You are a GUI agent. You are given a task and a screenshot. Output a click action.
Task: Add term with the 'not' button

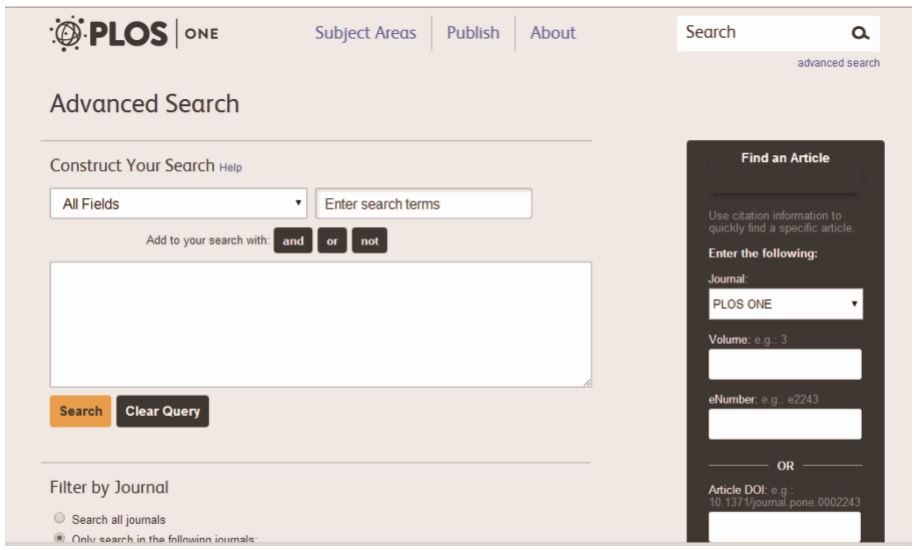(369, 241)
